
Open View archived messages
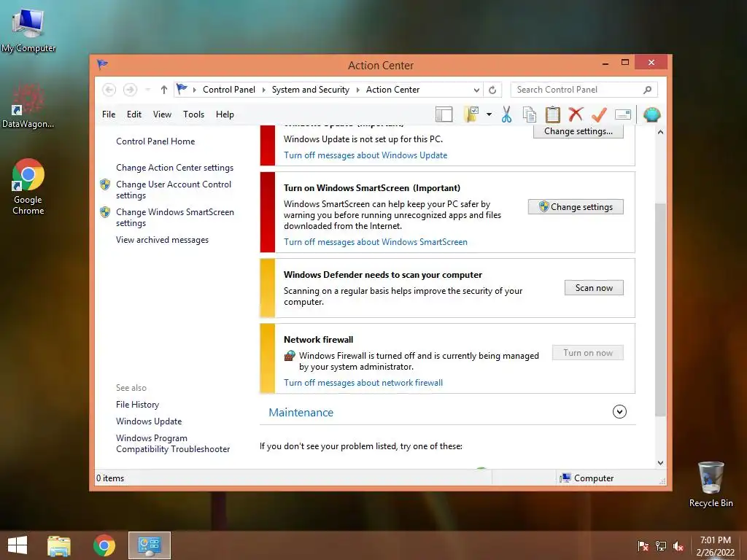[x=162, y=240]
